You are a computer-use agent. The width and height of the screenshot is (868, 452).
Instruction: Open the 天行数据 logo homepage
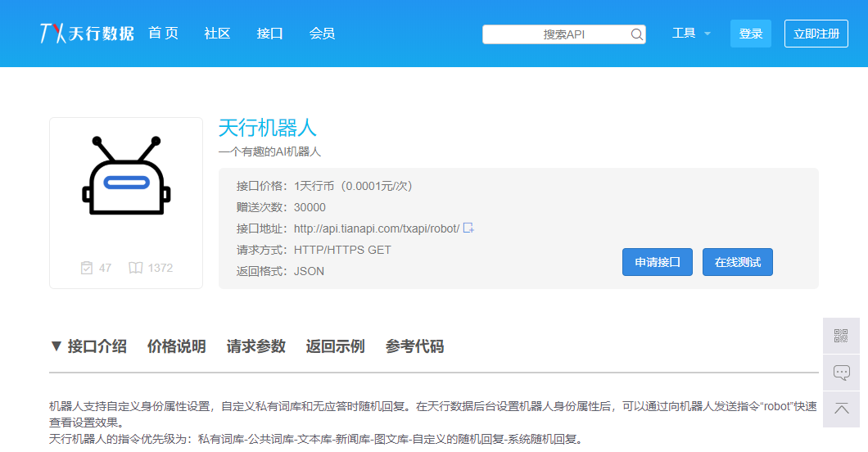point(87,34)
